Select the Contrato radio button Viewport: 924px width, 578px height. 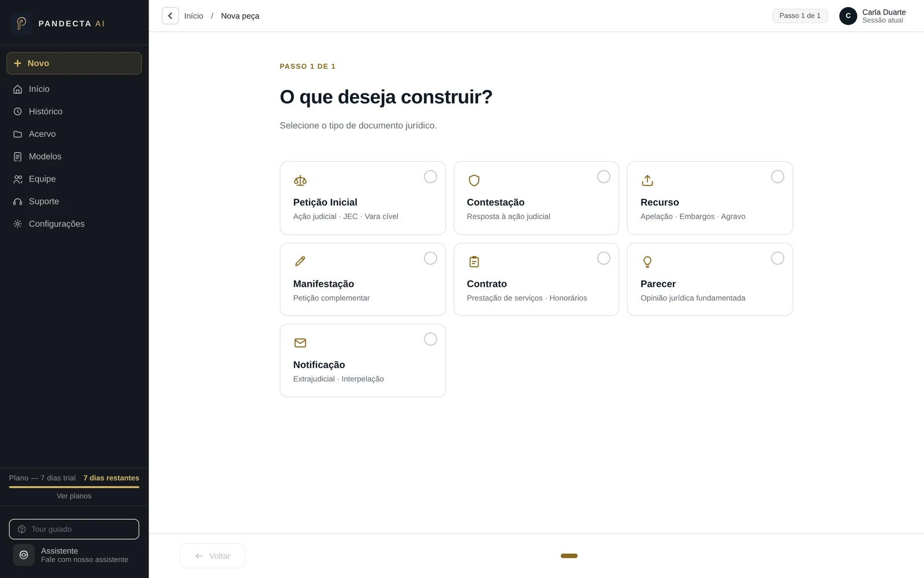tap(603, 258)
